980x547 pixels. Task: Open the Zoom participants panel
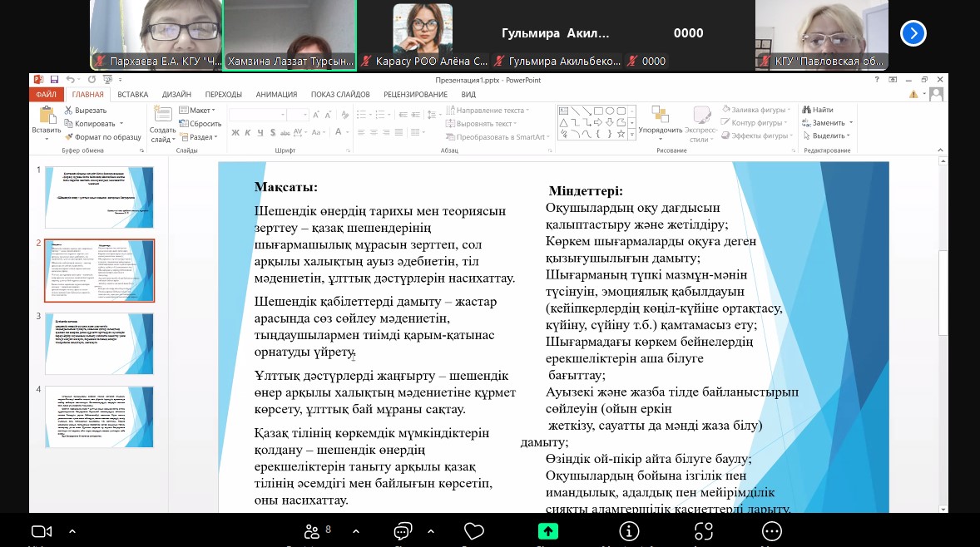pyautogui.click(x=314, y=531)
